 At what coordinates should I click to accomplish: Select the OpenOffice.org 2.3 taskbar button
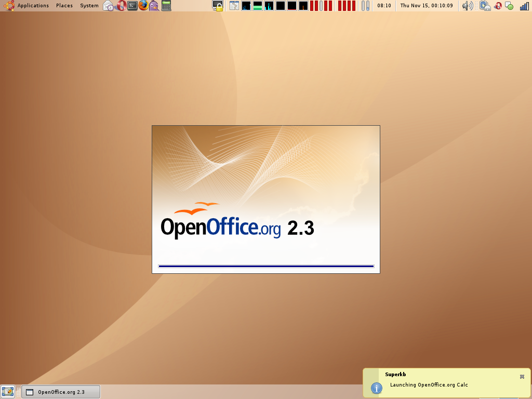[x=61, y=392]
